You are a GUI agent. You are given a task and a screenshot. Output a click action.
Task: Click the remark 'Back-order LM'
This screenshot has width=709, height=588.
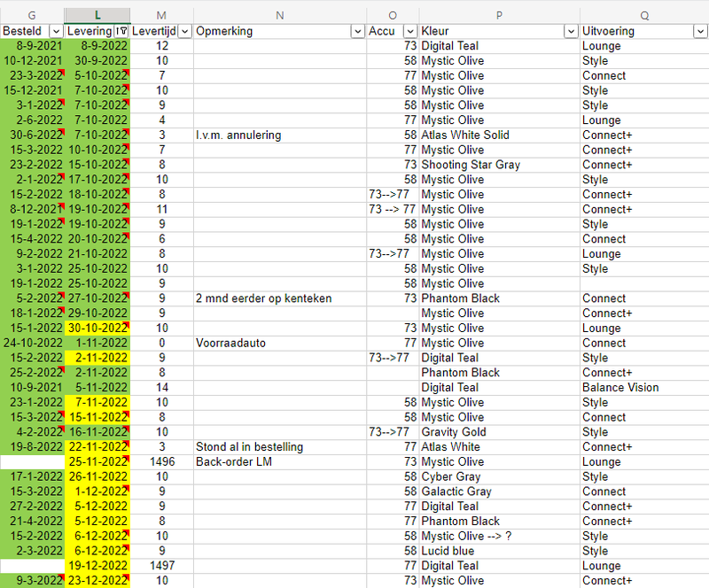pyautogui.click(x=234, y=462)
